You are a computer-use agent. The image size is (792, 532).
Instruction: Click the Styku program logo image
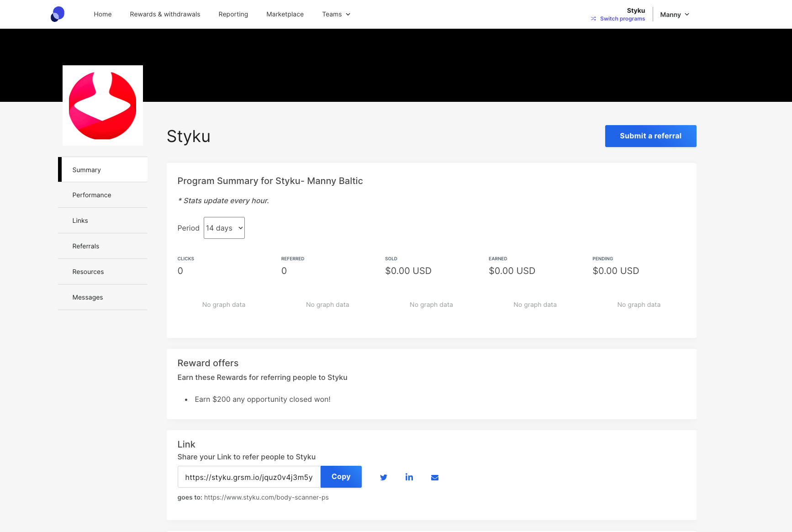[x=103, y=105]
